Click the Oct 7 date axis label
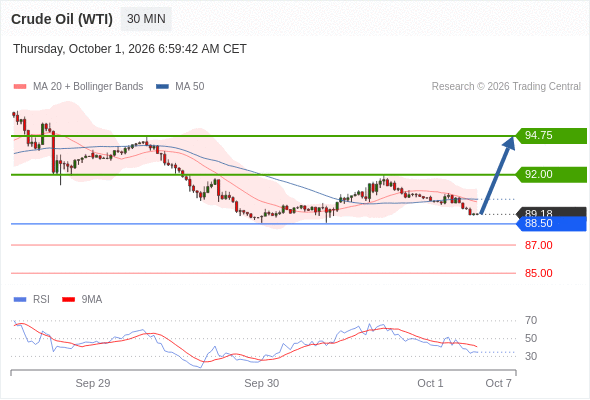The height and width of the screenshot is (400, 590). point(499,383)
